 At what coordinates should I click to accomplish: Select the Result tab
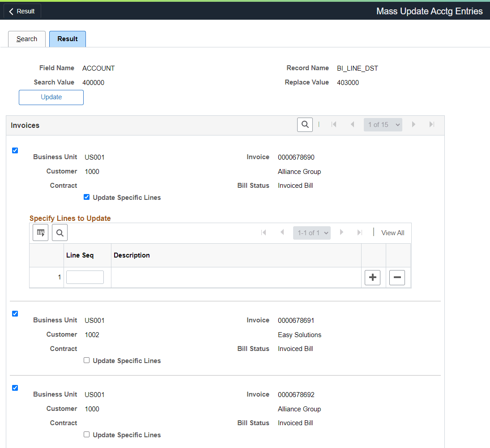click(68, 39)
